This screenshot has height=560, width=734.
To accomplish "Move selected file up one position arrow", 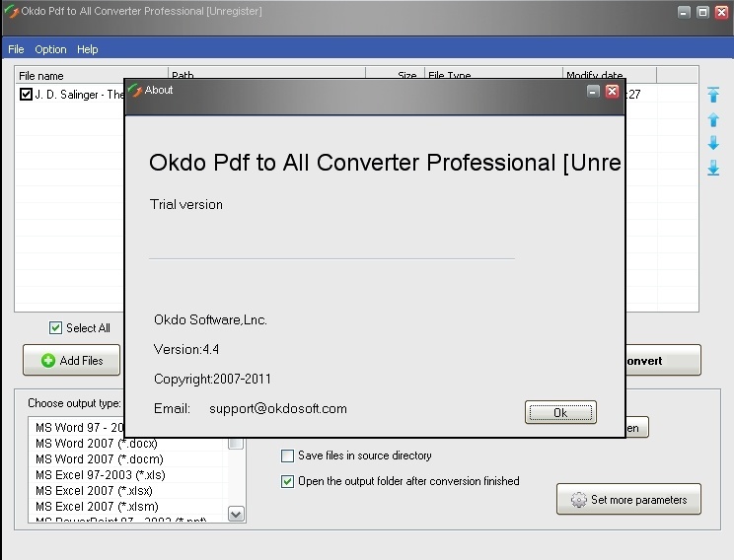I will point(713,119).
